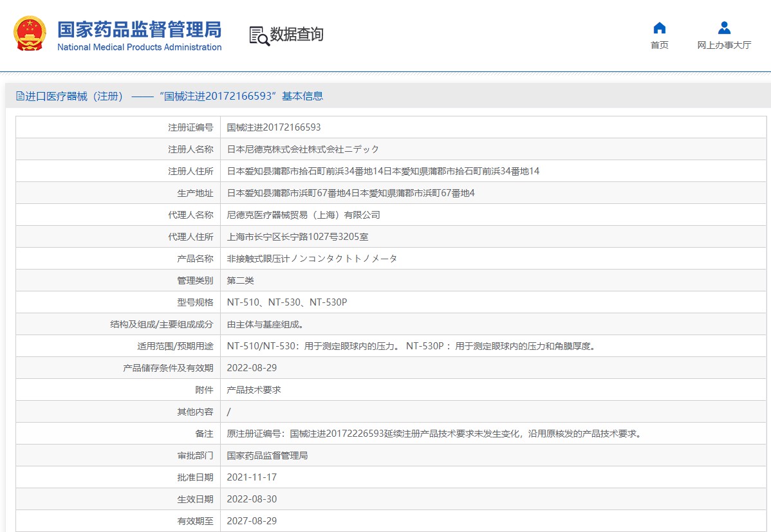Select the 上海市长宁区长宁路1027号3205室 address
771x532 pixels.
tap(297, 237)
